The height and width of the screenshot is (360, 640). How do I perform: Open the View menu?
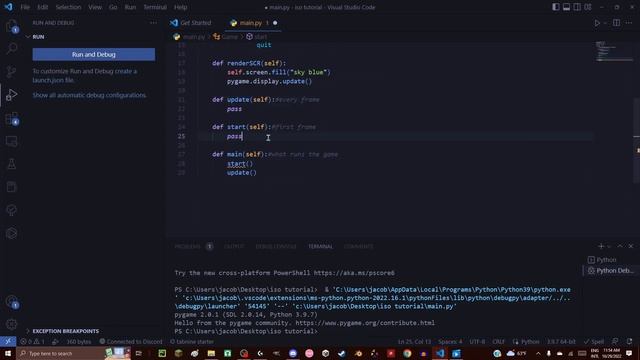pyautogui.click(x=95, y=7)
